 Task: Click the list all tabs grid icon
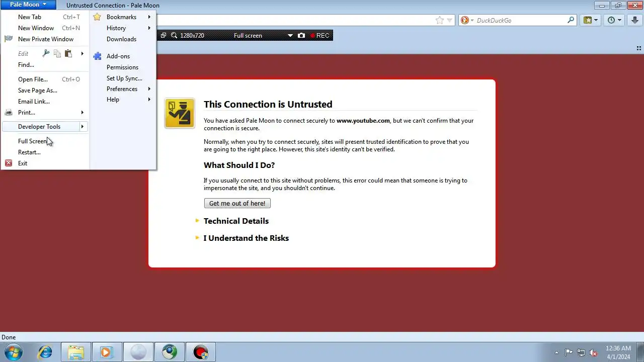(639, 49)
